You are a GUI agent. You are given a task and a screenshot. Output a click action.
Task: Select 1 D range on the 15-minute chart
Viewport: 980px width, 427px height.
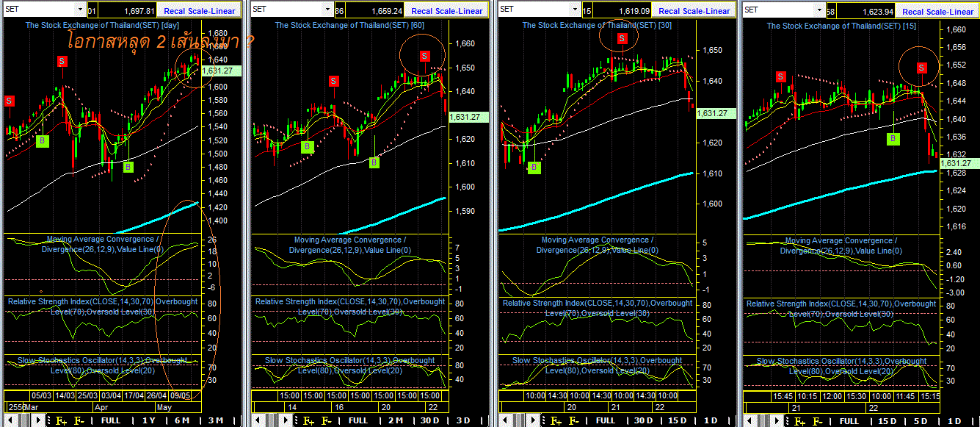click(954, 420)
